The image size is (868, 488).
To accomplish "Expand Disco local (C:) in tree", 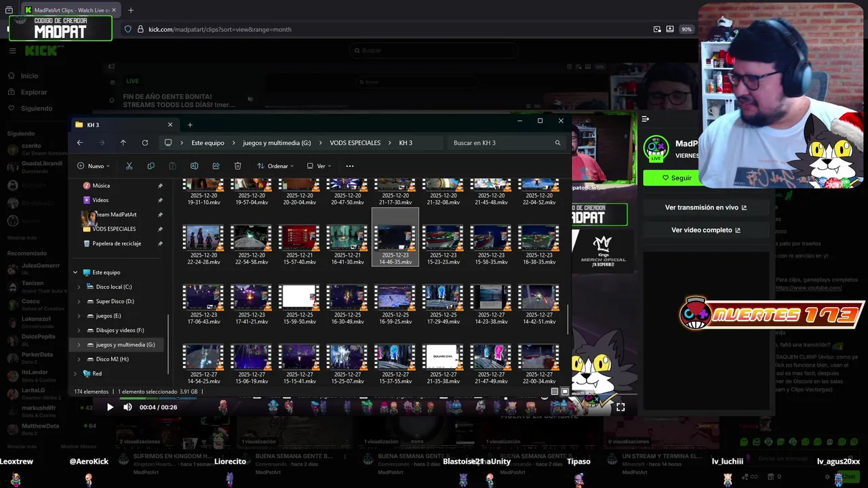I will coord(79,287).
